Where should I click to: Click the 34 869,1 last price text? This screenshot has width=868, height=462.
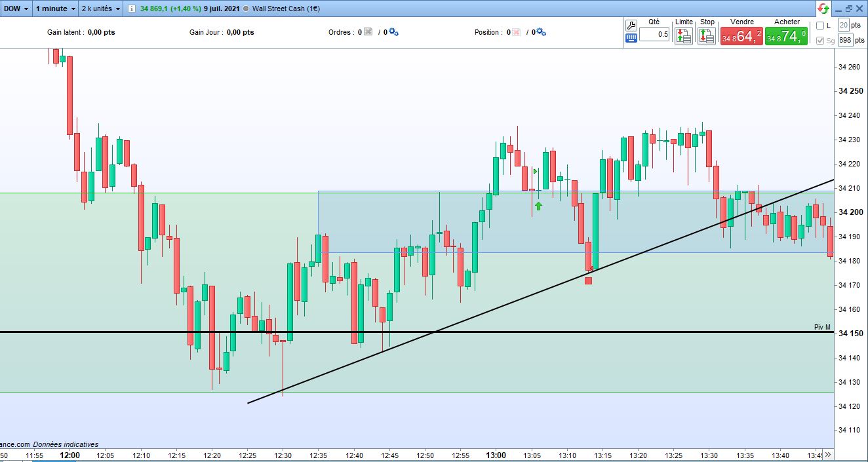[x=155, y=9]
